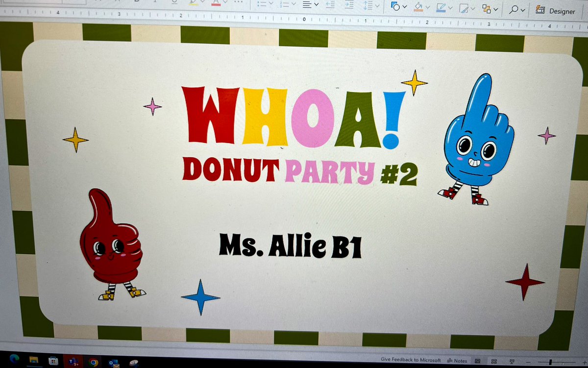Expand the Arrange dropdown arrow

click(496, 9)
